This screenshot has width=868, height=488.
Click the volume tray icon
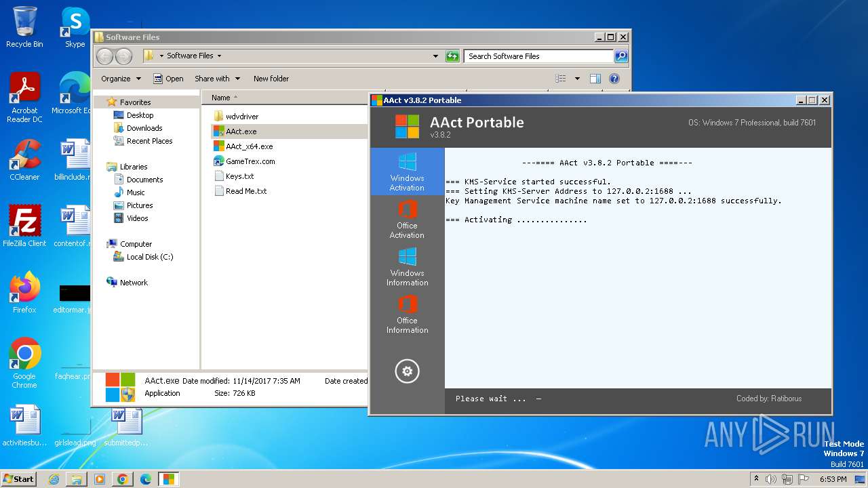click(771, 479)
